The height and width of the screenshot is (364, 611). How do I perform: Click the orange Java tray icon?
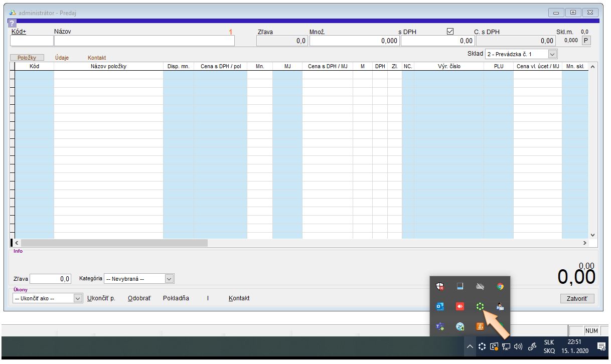480,326
